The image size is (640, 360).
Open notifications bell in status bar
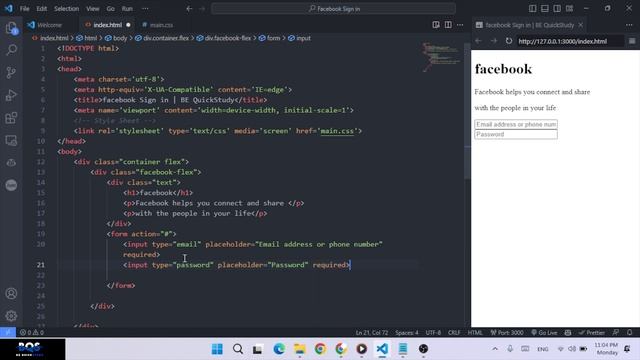coord(629,332)
